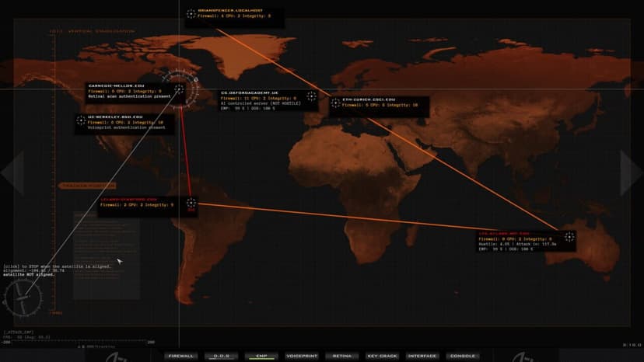Image resolution: width=644 pixels, height=362 pixels.
Task: Click the leland-stanford.edu firewall stats line
Action: [137, 205]
